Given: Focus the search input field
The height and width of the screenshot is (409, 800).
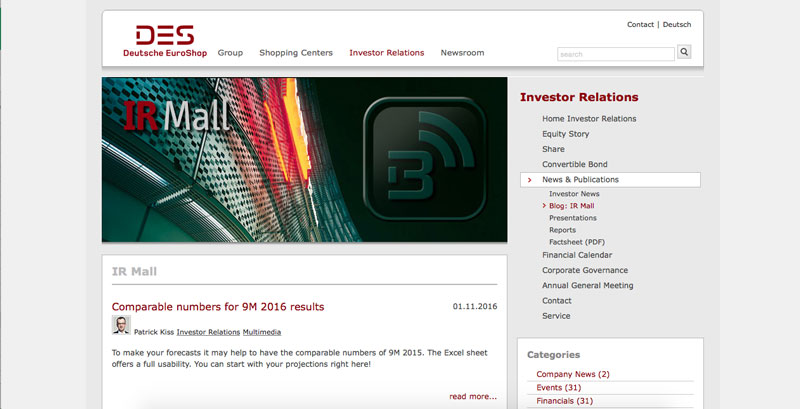Looking at the screenshot, I should pyautogui.click(x=616, y=54).
